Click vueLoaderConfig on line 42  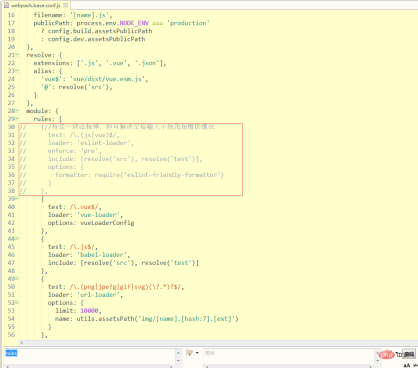(x=107, y=223)
